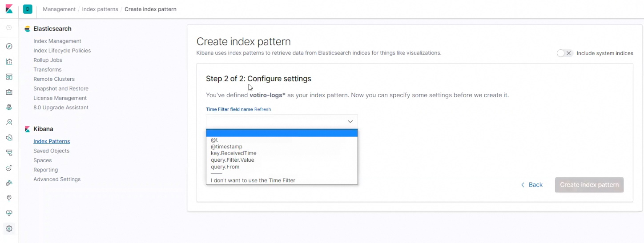Choose query.From from the dropdown list
Image resolution: width=644 pixels, height=243 pixels.
pos(282,167)
